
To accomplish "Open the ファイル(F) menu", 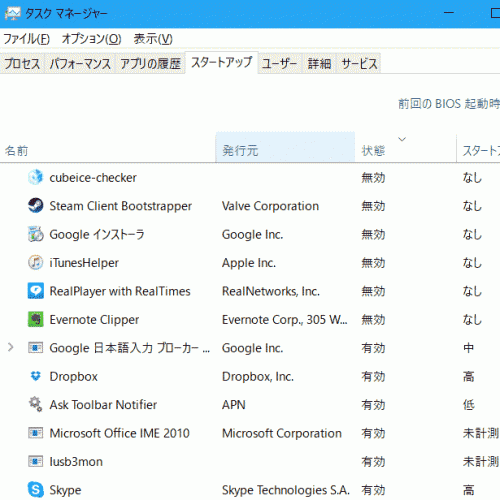I will [x=27, y=39].
